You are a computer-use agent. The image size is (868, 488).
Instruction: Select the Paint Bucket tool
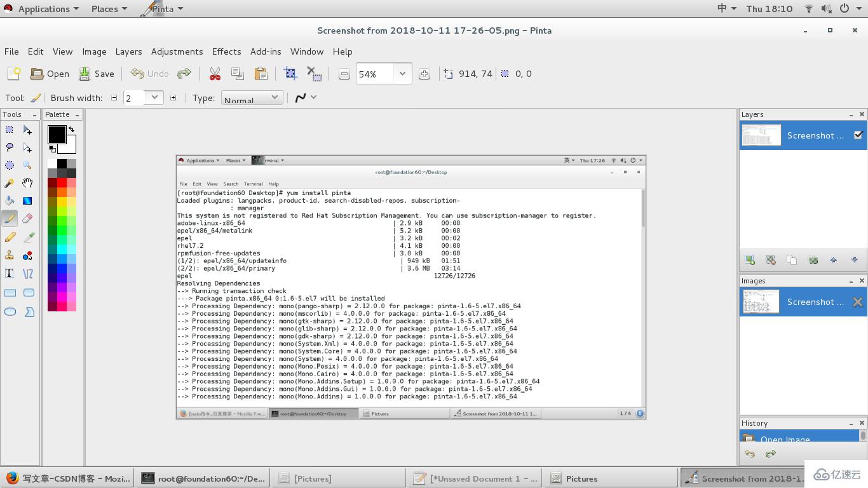click(x=10, y=201)
